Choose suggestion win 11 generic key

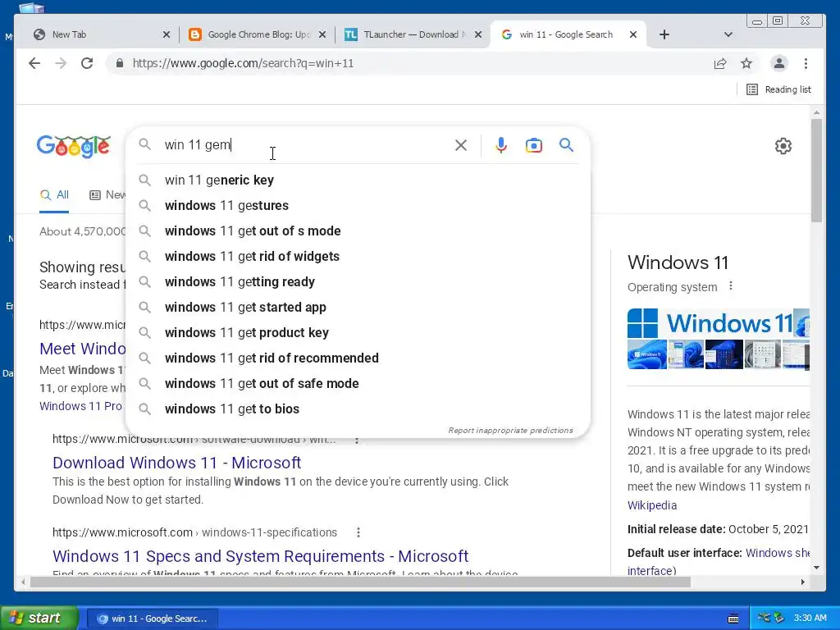tap(358, 180)
